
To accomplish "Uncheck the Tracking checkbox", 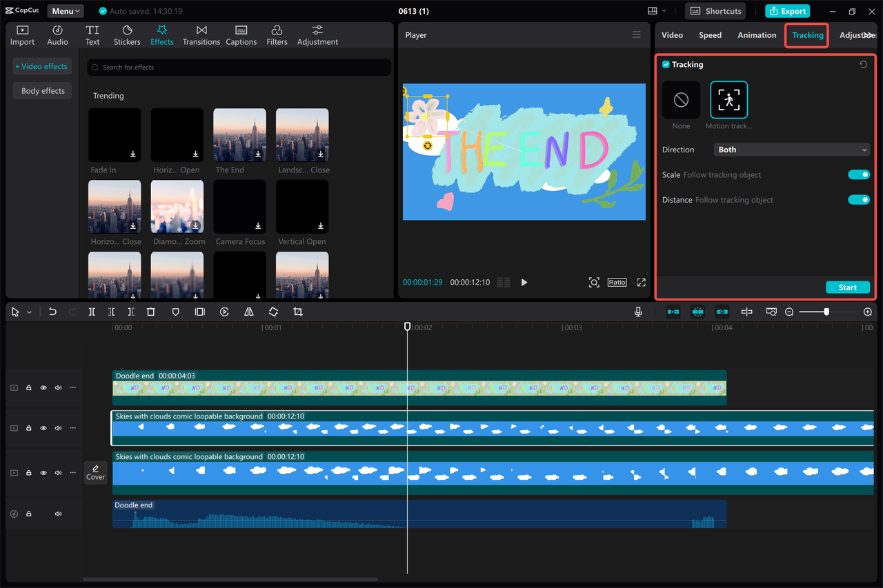I will [664, 64].
